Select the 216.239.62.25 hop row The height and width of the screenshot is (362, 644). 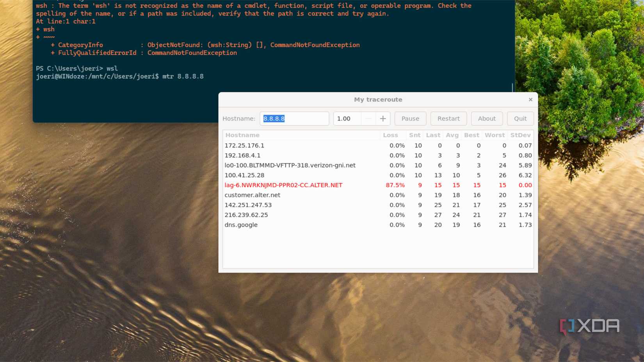pos(378,215)
